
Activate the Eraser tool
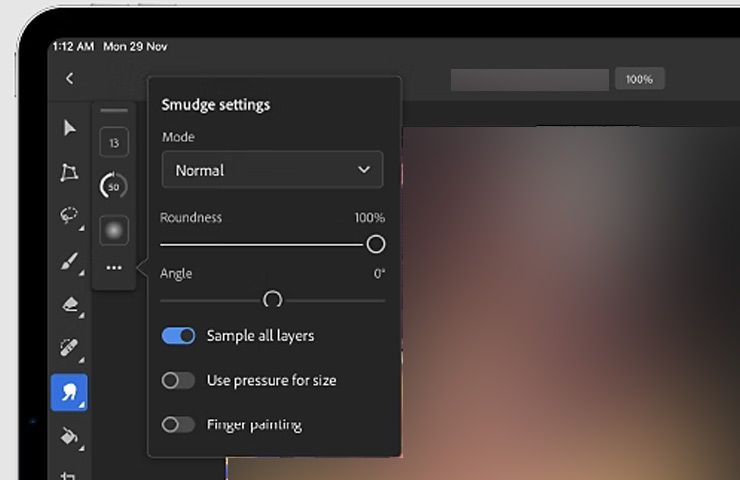69,304
